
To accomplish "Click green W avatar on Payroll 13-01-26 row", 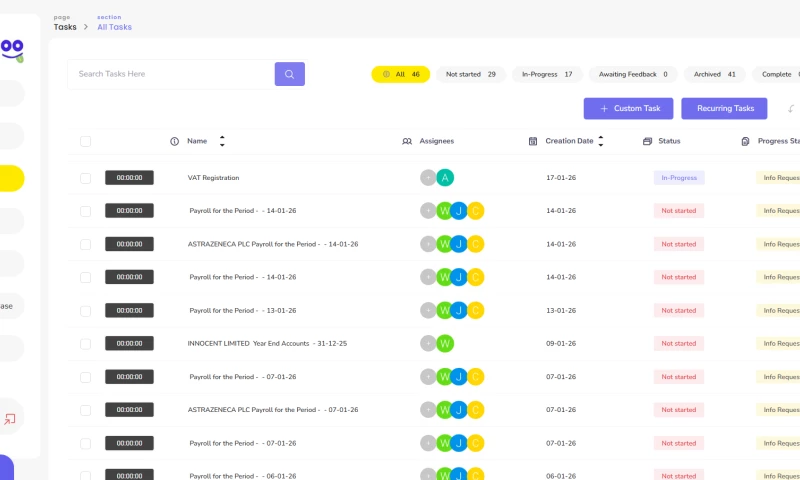I will tap(444, 310).
